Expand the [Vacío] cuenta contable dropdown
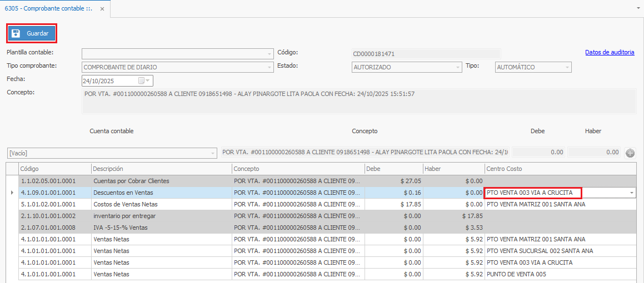The image size is (644, 283). click(x=212, y=153)
